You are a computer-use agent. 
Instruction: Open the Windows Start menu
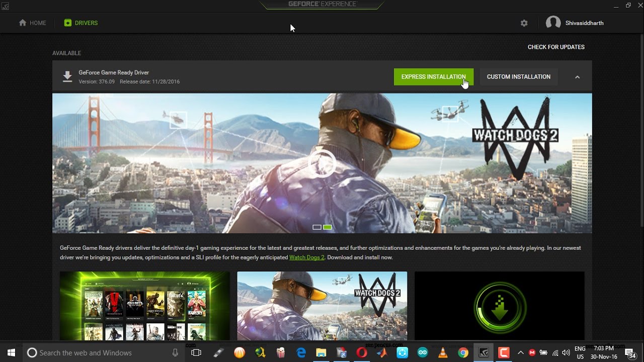[11, 353]
